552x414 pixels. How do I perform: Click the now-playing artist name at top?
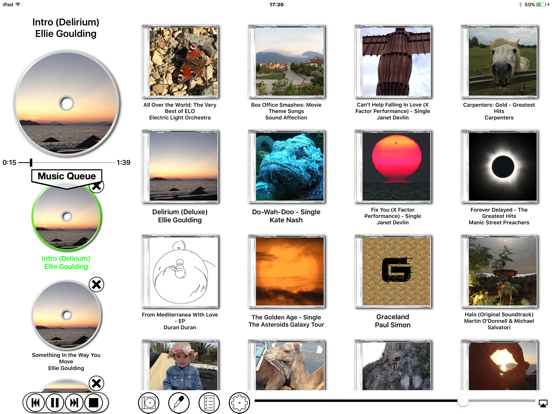pyautogui.click(x=66, y=34)
